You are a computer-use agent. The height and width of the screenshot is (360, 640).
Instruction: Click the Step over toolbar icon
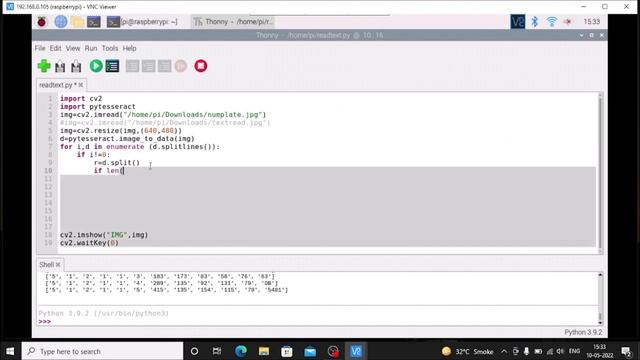coord(132,66)
